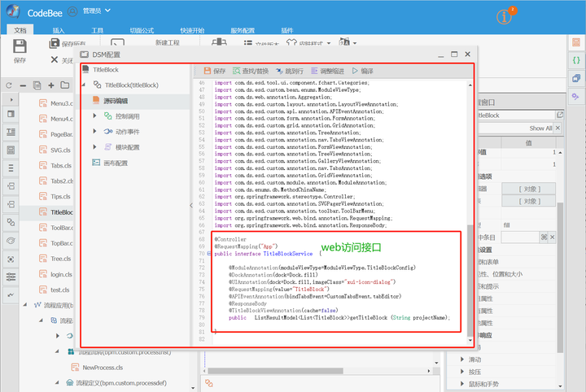Open the skin style dropdown arrow in ribbon
The image size is (586, 392).
(x=329, y=43)
